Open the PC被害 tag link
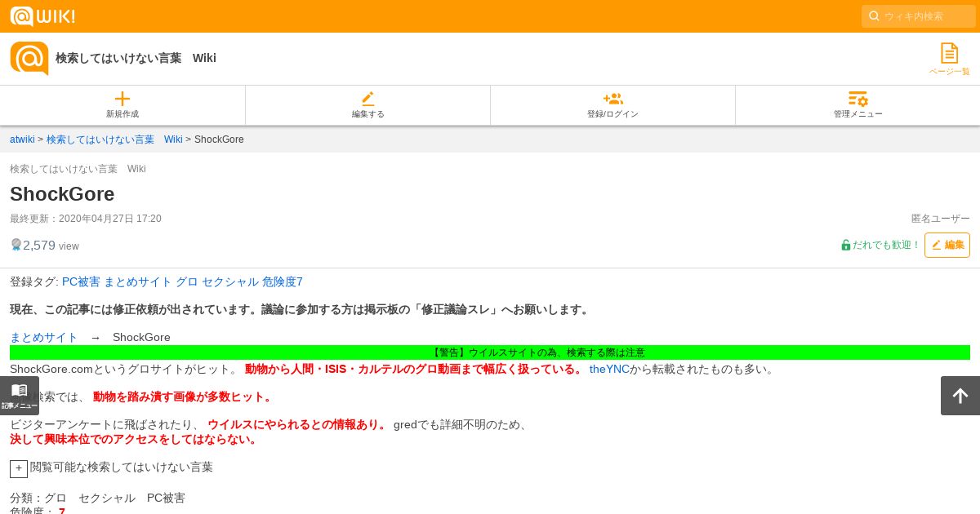Screen dimensions: 980x514 (x=81, y=281)
